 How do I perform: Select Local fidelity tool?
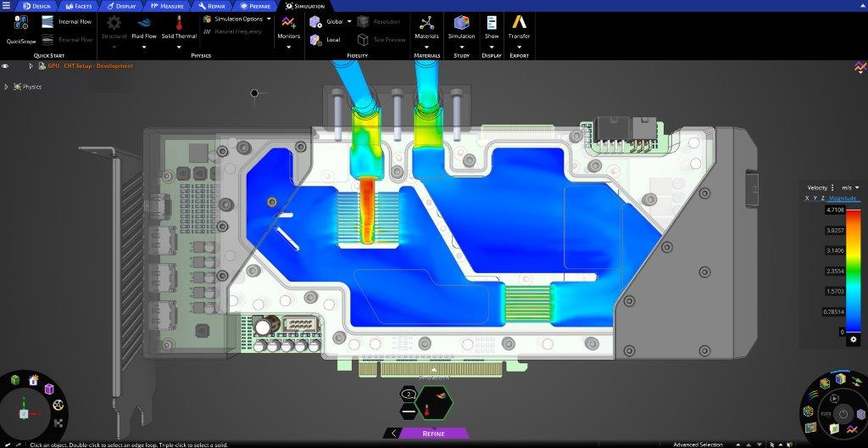325,39
